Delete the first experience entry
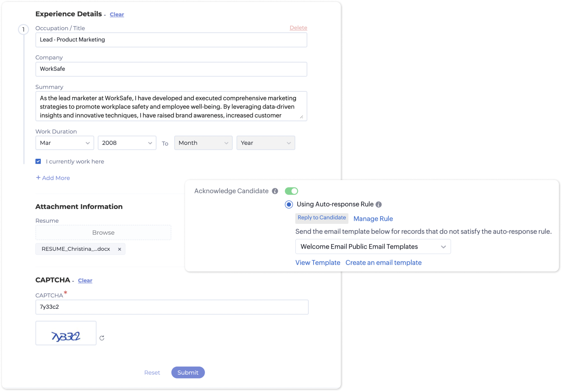562x392 pixels. (x=298, y=27)
